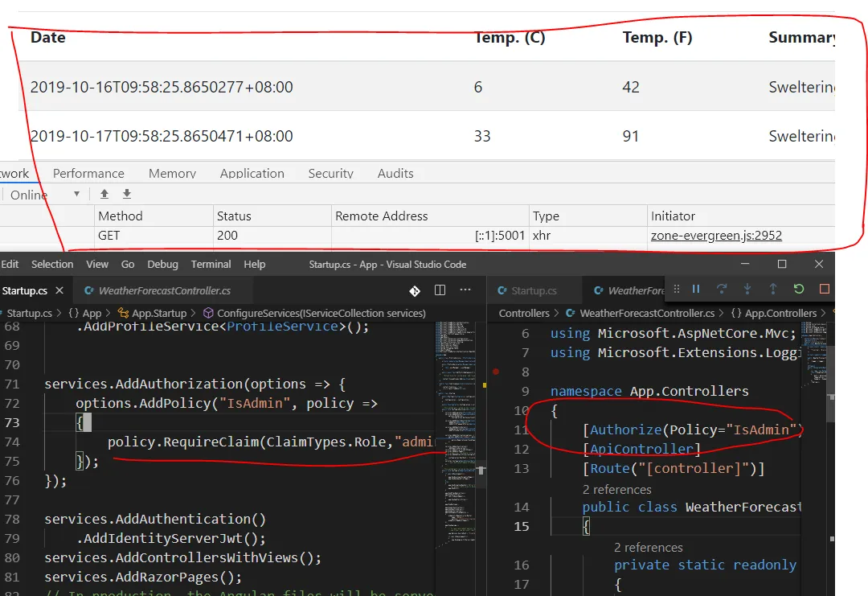Open the Selection menu in VS Code
Viewport: 868px width, 596px height.
[52, 264]
